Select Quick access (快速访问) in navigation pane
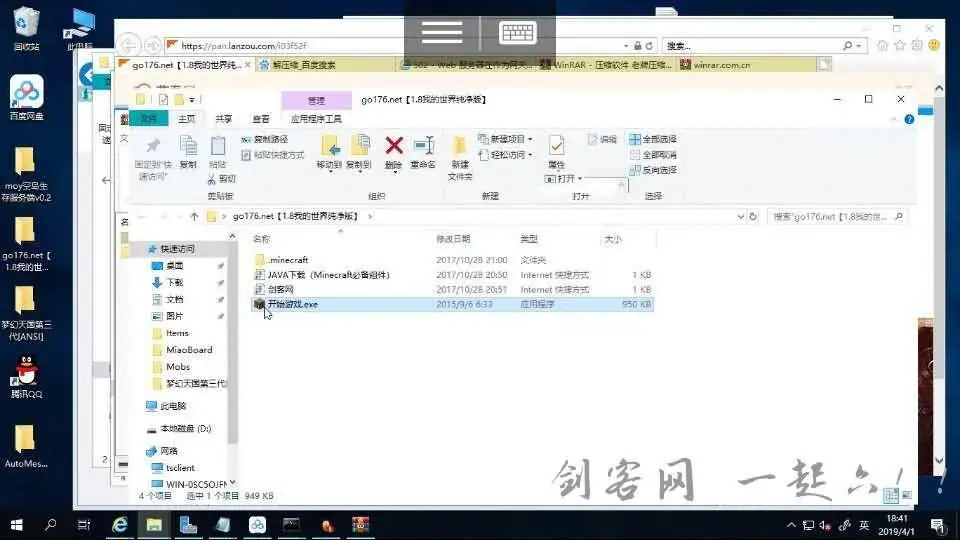The image size is (960, 540). click(x=178, y=249)
